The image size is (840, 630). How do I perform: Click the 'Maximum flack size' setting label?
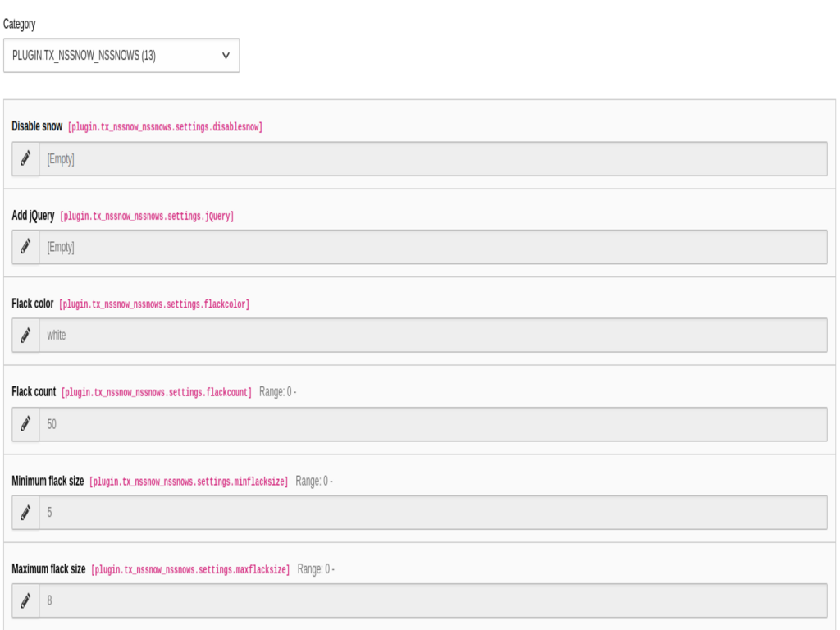click(48, 569)
